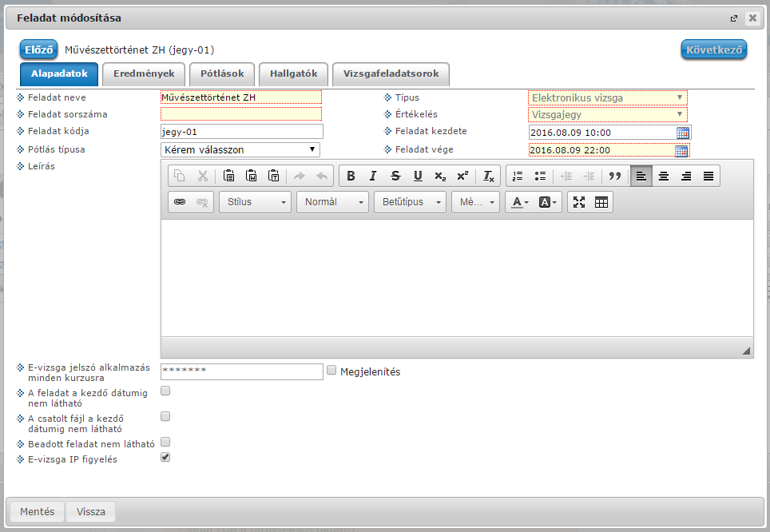Viewport: 770px width, 532px height.
Task: Click the Increase indent icon
Action: pos(589,176)
